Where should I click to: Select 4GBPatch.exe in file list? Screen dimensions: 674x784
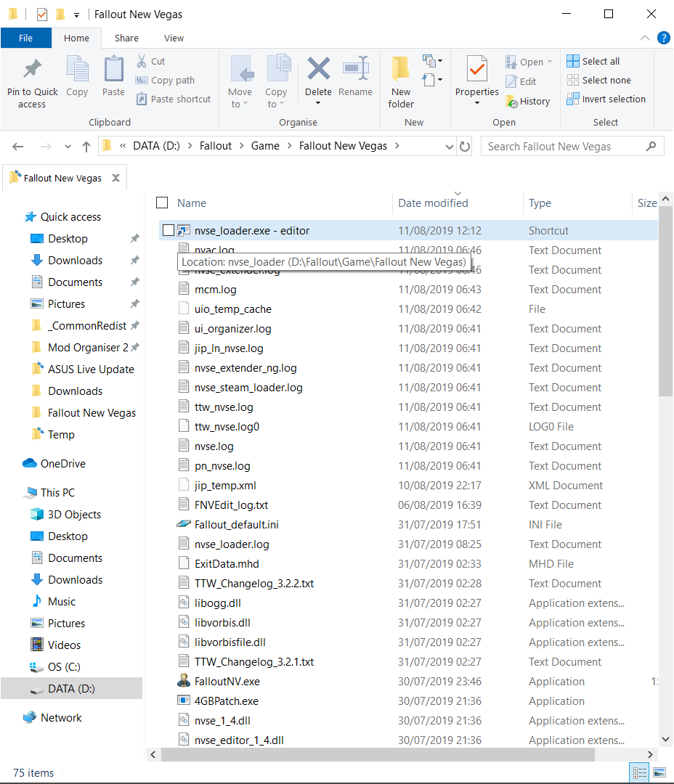[226, 701]
